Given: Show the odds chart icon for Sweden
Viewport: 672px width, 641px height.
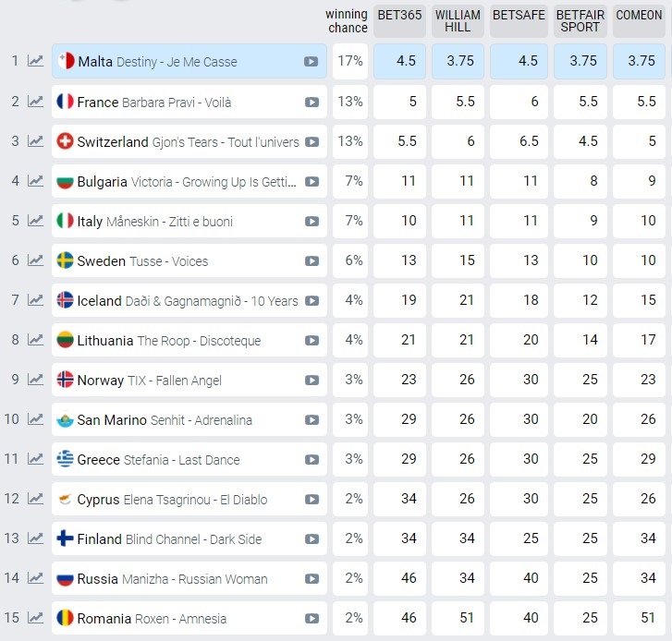Looking at the screenshot, I should point(35,260).
